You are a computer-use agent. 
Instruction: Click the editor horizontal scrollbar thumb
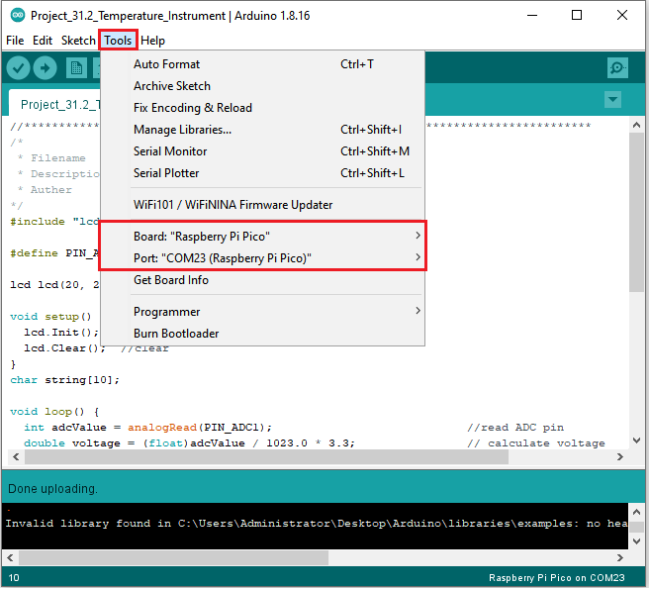coord(267,456)
